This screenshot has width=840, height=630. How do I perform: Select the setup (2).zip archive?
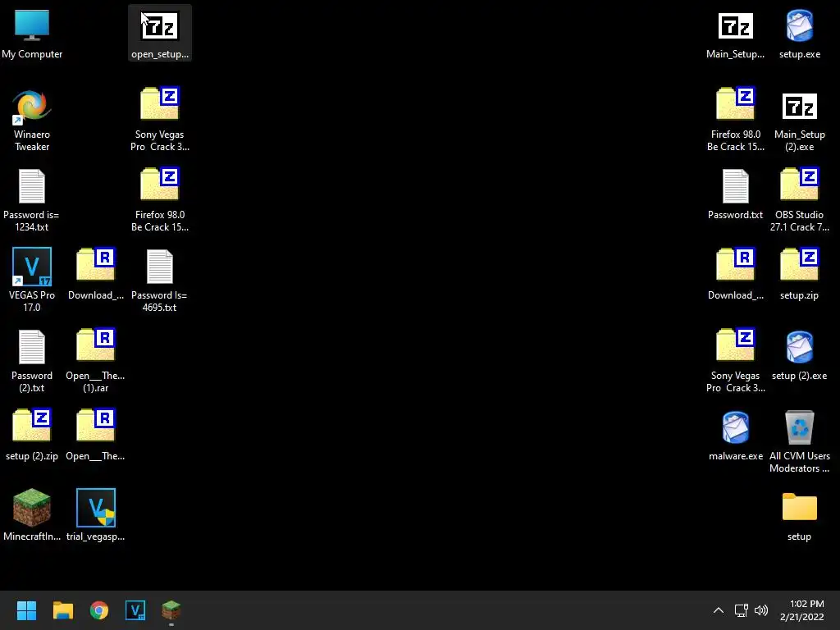pos(32,435)
